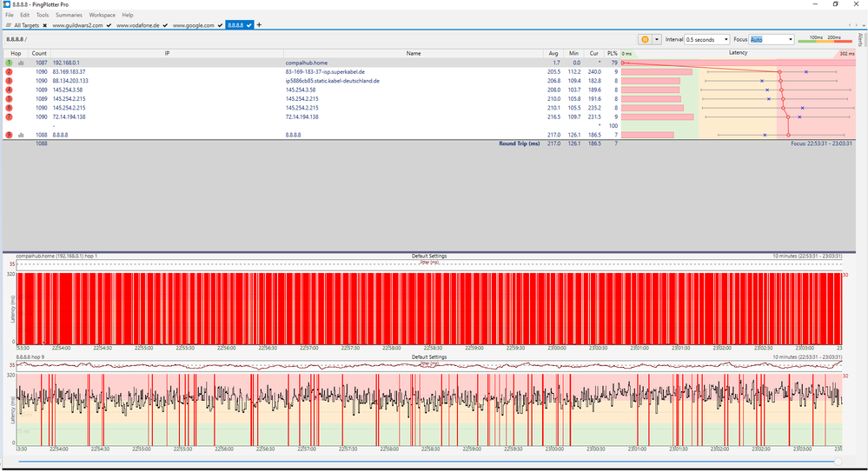Close the All Targets tab using its X
Image resolution: width=868 pixels, height=473 pixels.
point(44,25)
